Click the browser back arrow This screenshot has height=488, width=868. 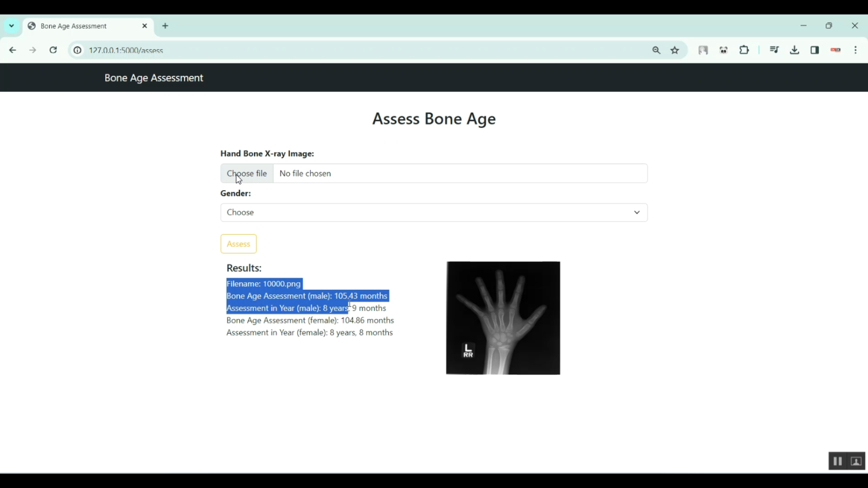(x=13, y=50)
